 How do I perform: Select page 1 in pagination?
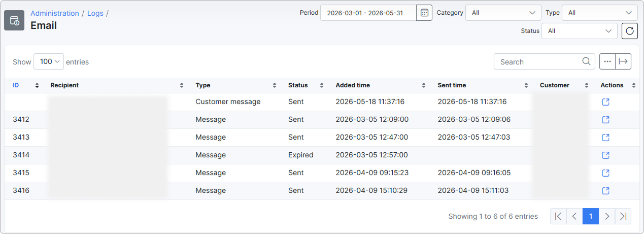point(591,216)
